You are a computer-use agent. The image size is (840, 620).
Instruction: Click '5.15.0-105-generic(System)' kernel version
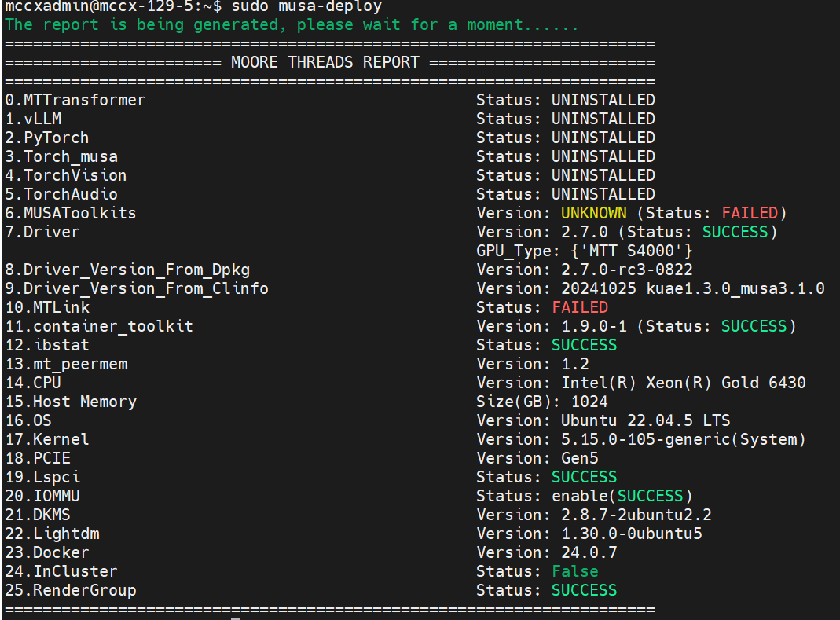[x=683, y=440]
